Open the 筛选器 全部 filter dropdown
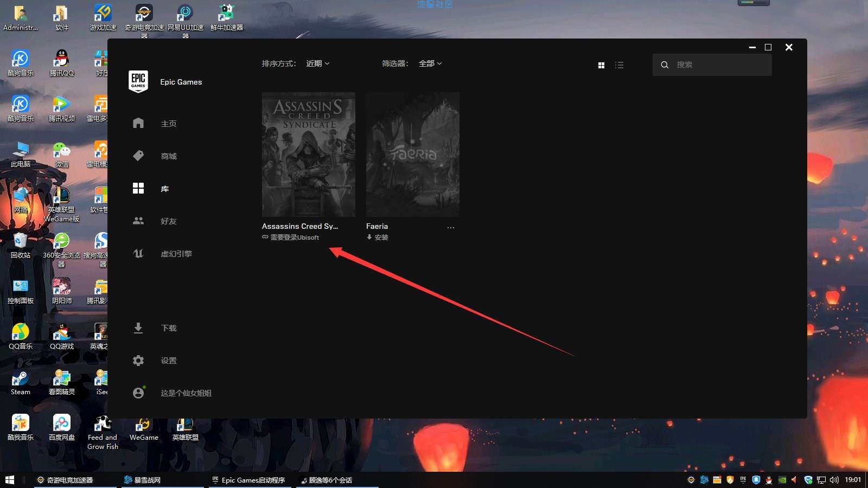 [430, 63]
